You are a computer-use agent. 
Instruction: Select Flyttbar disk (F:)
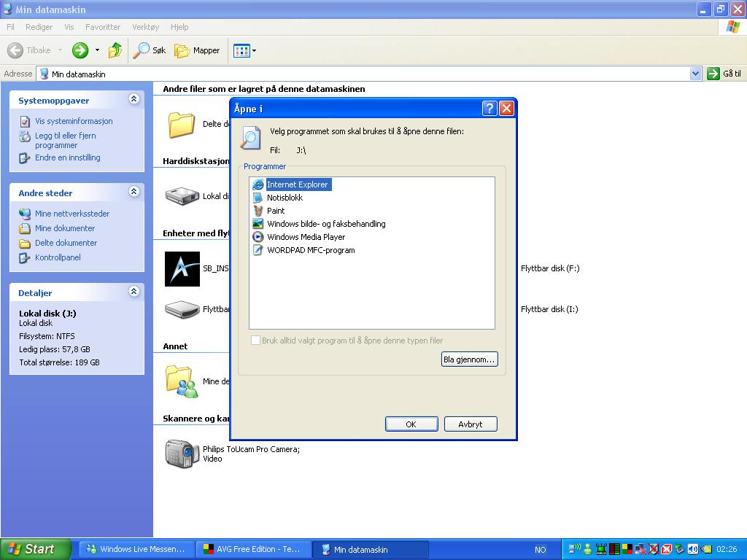pos(550,268)
